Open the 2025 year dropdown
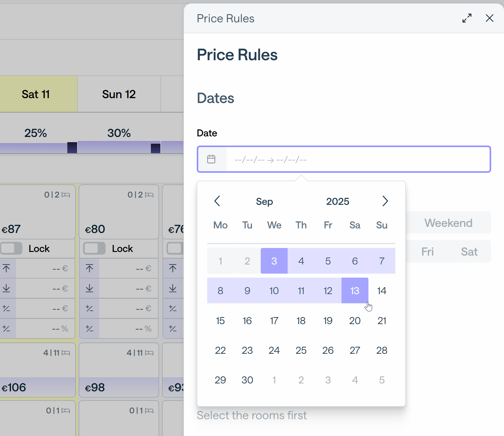Viewport: 504px width, 436px height. (338, 201)
